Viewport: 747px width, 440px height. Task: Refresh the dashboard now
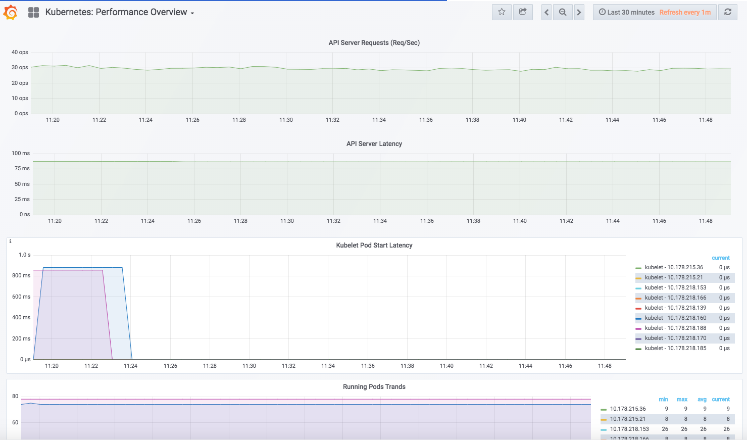click(727, 12)
